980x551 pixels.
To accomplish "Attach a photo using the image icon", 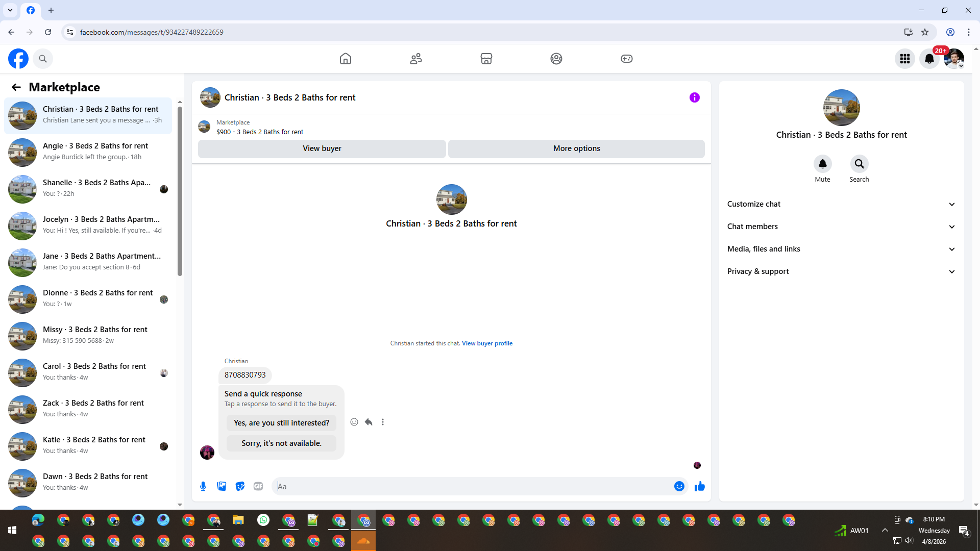I will pyautogui.click(x=222, y=486).
